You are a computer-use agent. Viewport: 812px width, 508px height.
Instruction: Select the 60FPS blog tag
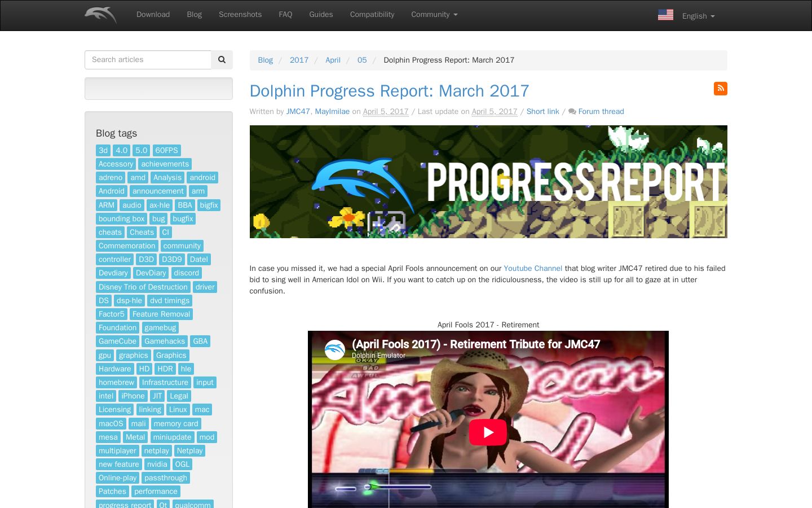click(166, 151)
